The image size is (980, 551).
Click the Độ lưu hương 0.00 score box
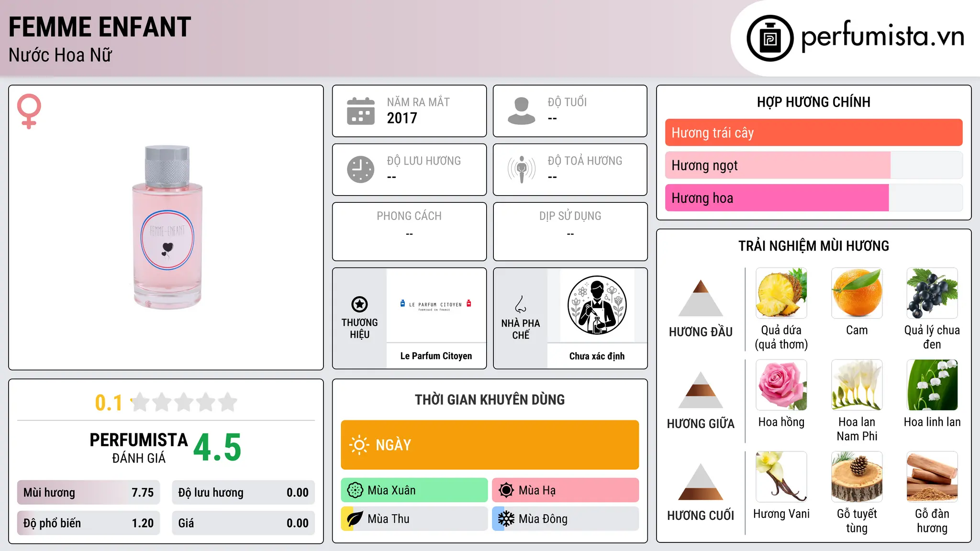click(x=243, y=493)
